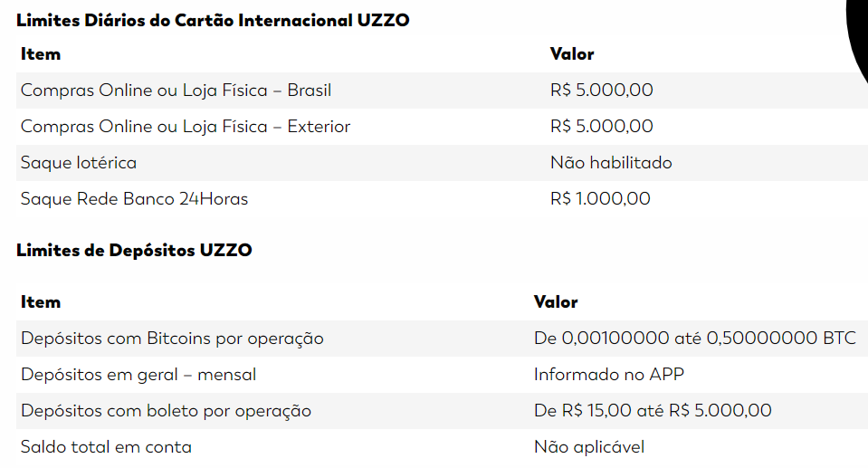Select the Compras Online ou Loja Física – Brasil row
868x468 pixels.
[442, 91]
